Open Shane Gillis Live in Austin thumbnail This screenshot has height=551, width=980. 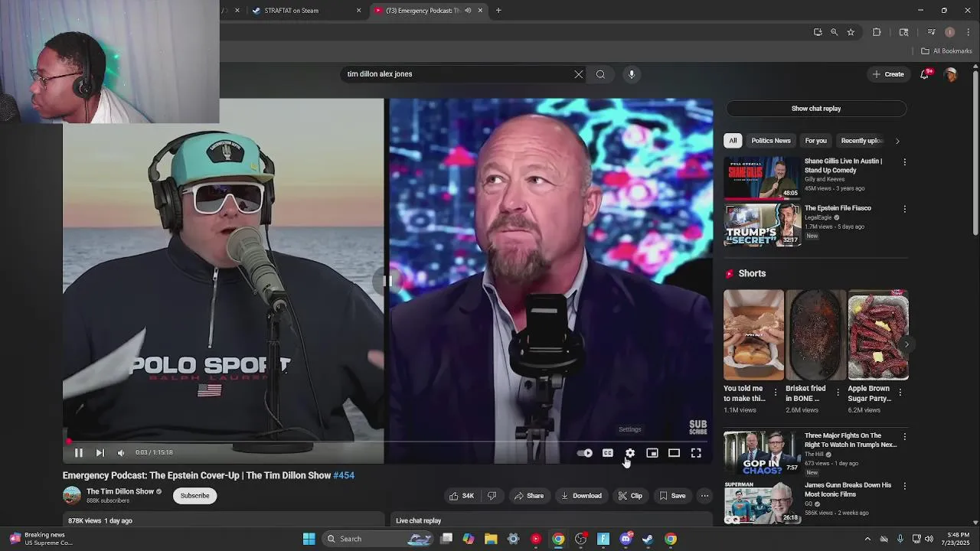point(763,178)
